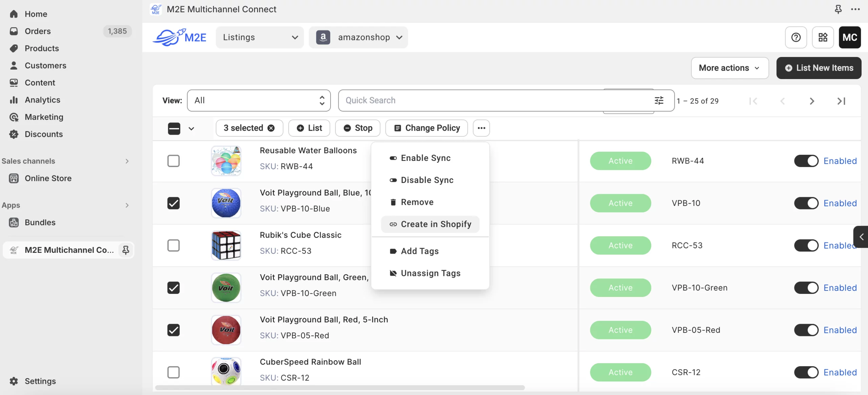868x395 pixels.
Task: Open the three-dot bulk actions button
Action: [481, 128]
